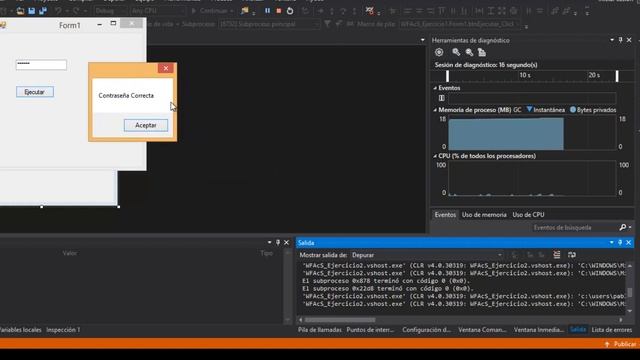This screenshot has width=640, height=360.
Task: Close the Contraseña Correcta message box
Action: (166, 68)
